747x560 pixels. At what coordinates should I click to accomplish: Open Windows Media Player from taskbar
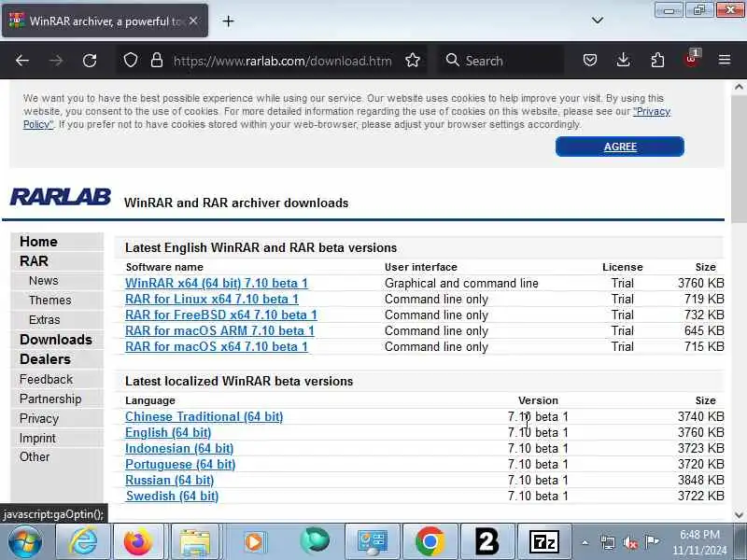(253, 542)
